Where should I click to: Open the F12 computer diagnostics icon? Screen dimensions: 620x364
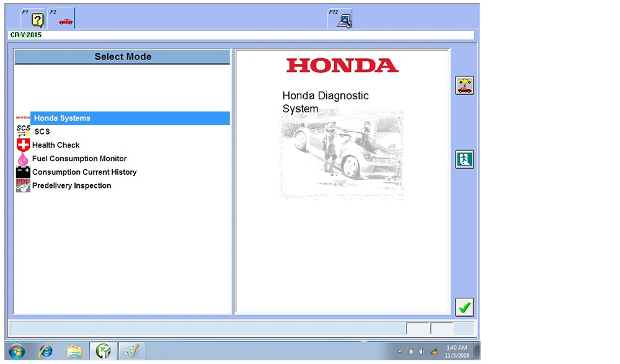coord(344,21)
